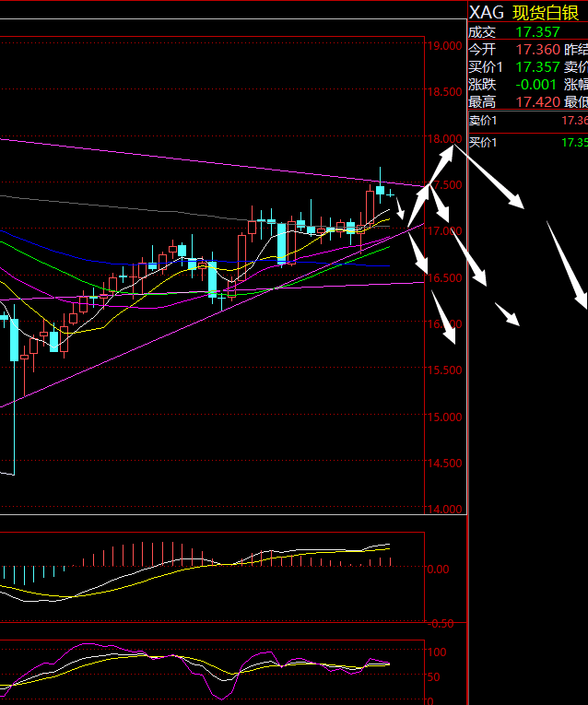Click the 14.000 price axis label

click(x=444, y=509)
